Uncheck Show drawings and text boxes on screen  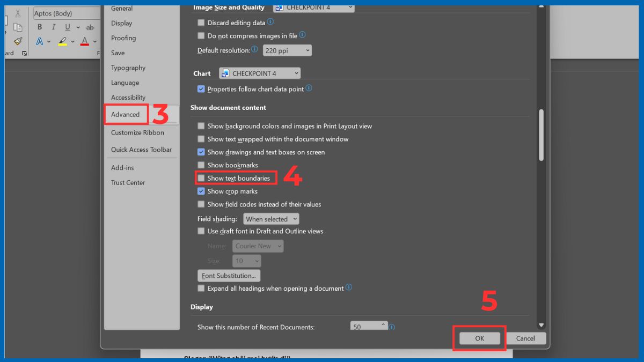point(201,152)
